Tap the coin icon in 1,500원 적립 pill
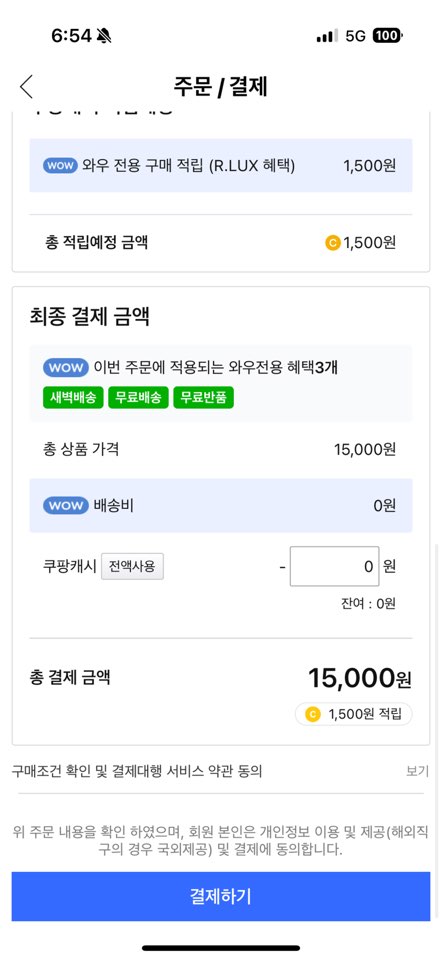 click(x=313, y=714)
